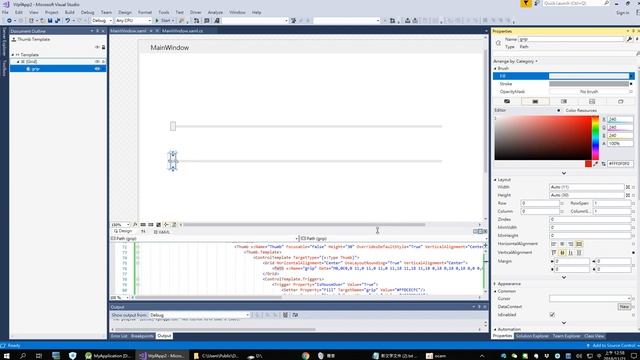The image size is (640, 360).
Task: Toggle visibility of the grip element
Action: (x=97, y=69)
